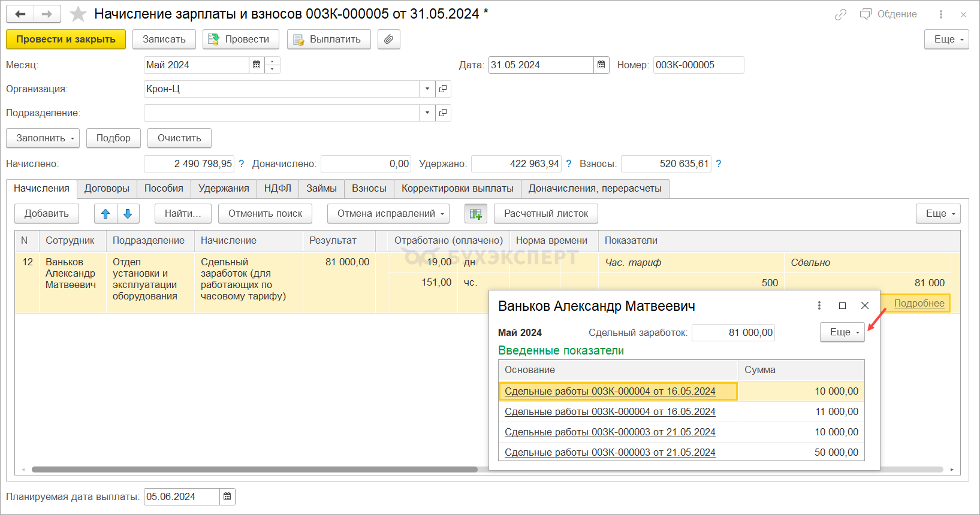Expand the Подразделение dropdown list
This screenshot has height=515, width=980.
click(427, 113)
